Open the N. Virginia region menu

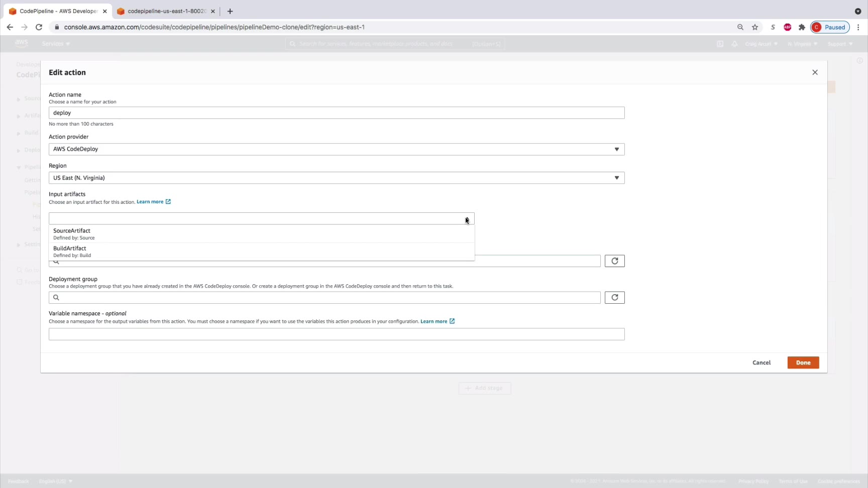click(x=802, y=44)
